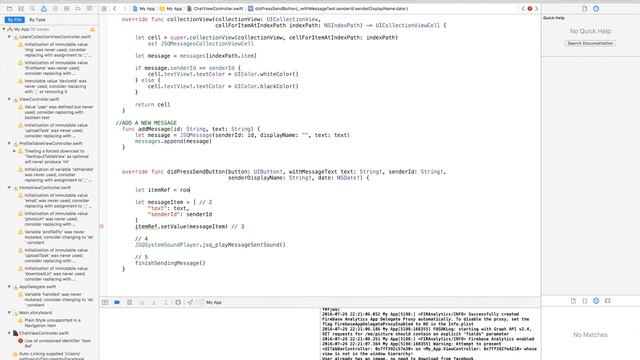Screen dimensions: 640x360
Task: Click the Step out debug icon
Action: (166, 302)
